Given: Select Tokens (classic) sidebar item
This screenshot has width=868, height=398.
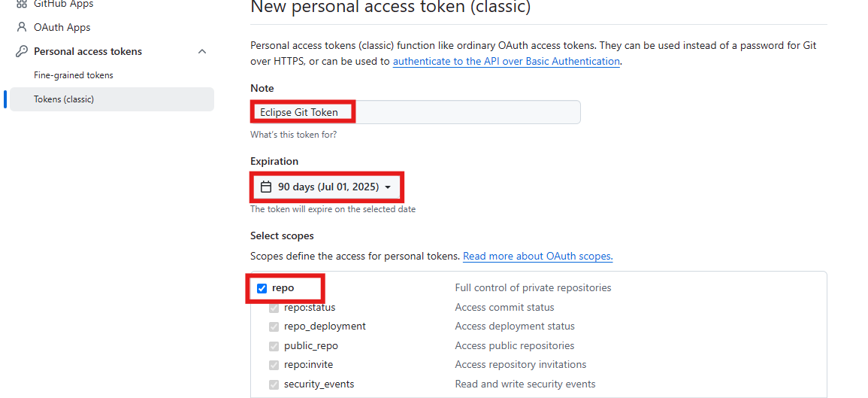Looking at the screenshot, I should coord(112,99).
